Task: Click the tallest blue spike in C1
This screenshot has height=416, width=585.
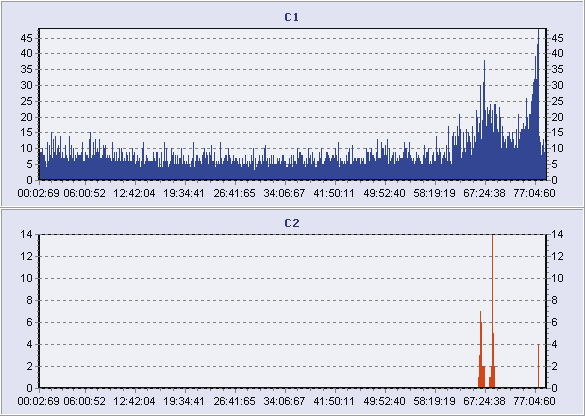Action: [x=538, y=104]
